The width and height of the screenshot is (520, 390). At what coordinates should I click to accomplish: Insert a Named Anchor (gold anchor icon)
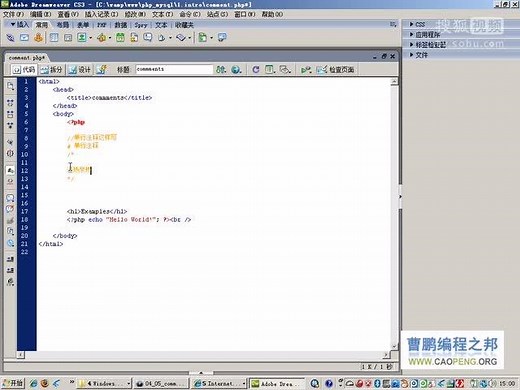click(x=39, y=38)
